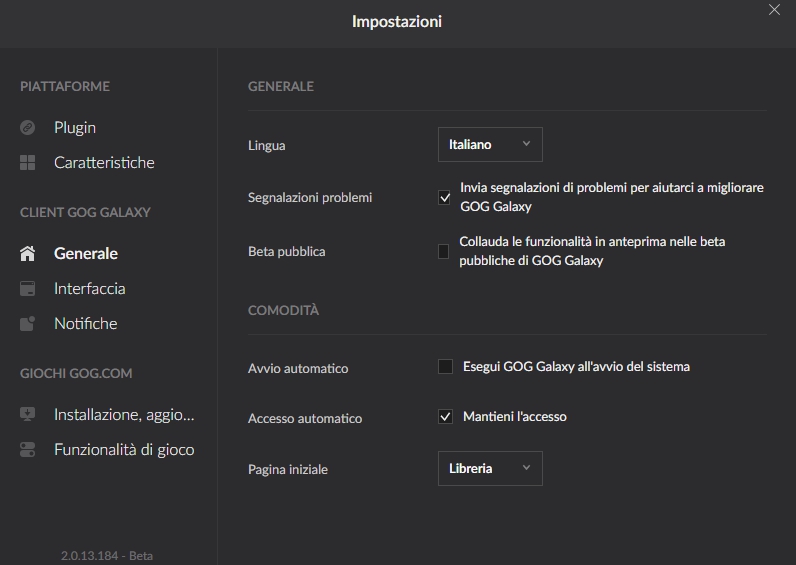Click the 'Accesso automatico' setting label

305,418
